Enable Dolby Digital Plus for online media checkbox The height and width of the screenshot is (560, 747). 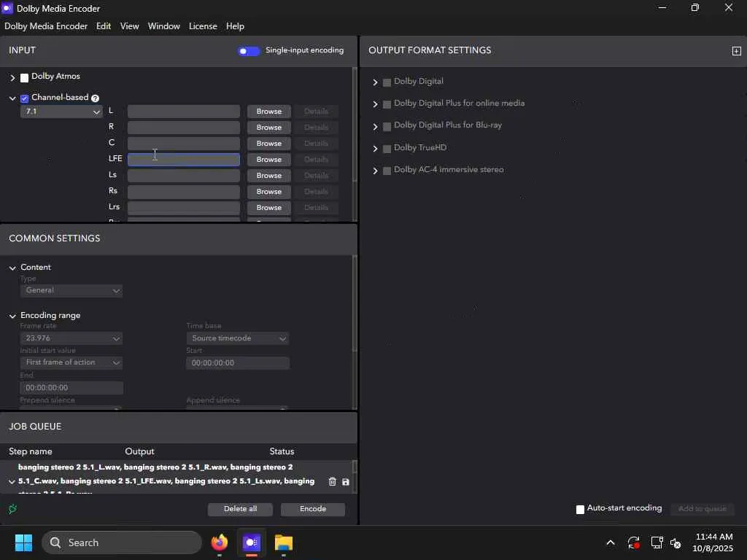click(x=387, y=104)
